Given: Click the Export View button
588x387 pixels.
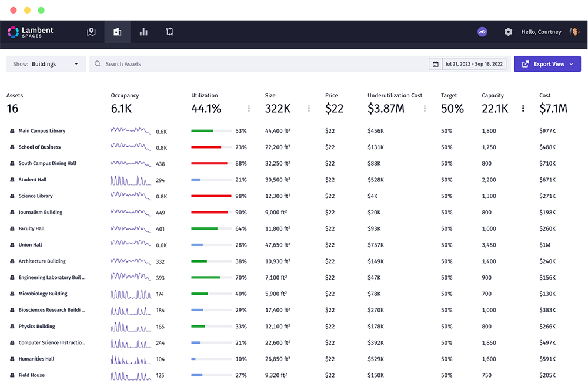Looking at the screenshot, I should tap(547, 64).
